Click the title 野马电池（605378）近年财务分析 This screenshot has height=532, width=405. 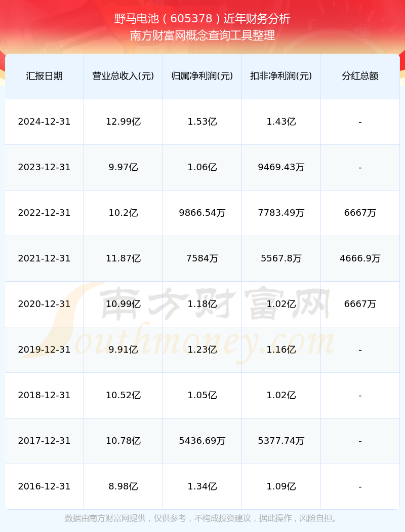click(202, 18)
